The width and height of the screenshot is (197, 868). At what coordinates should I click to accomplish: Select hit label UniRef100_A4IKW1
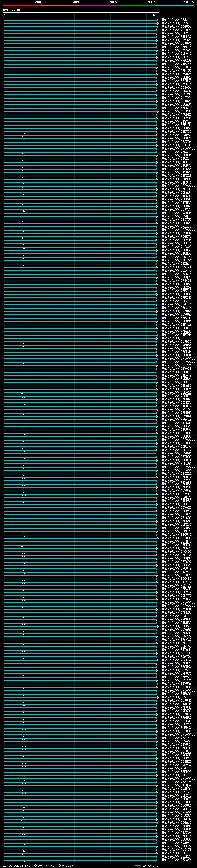pyautogui.click(x=176, y=422)
